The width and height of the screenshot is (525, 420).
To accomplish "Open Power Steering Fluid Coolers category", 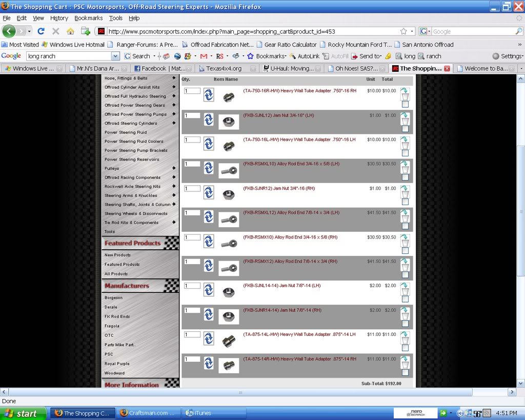I will tap(134, 142).
